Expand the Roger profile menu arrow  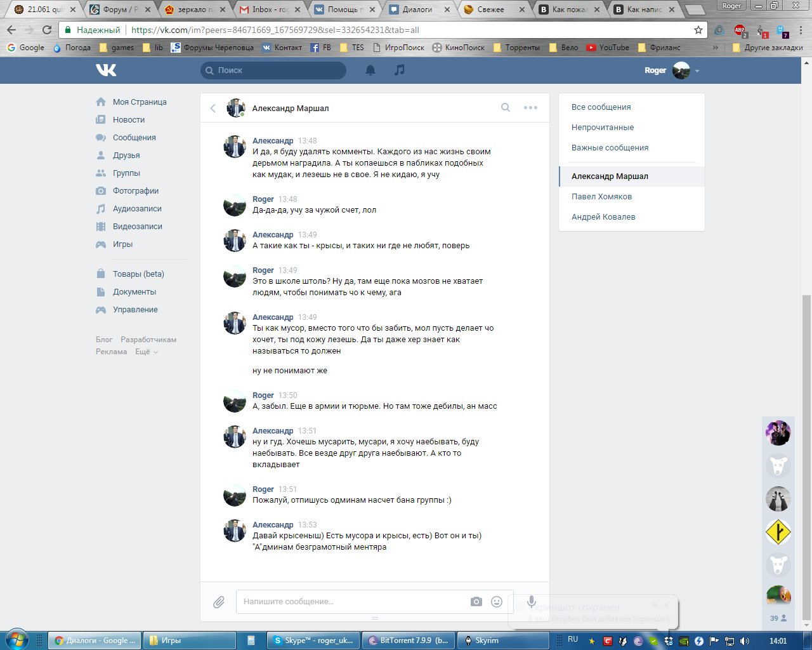click(x=697, y=71)
